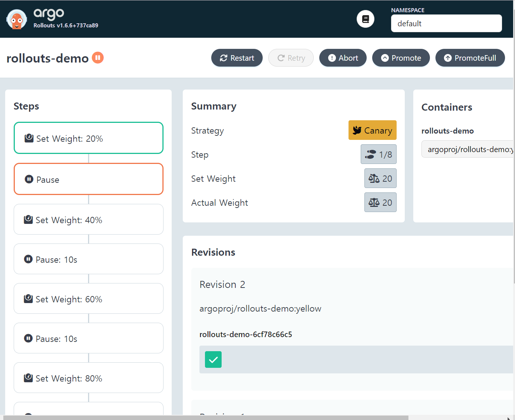Select the second Pause: 10s step
Image resolution: width=515 pixels, height=420 pixels.
(x=88, y=338)
